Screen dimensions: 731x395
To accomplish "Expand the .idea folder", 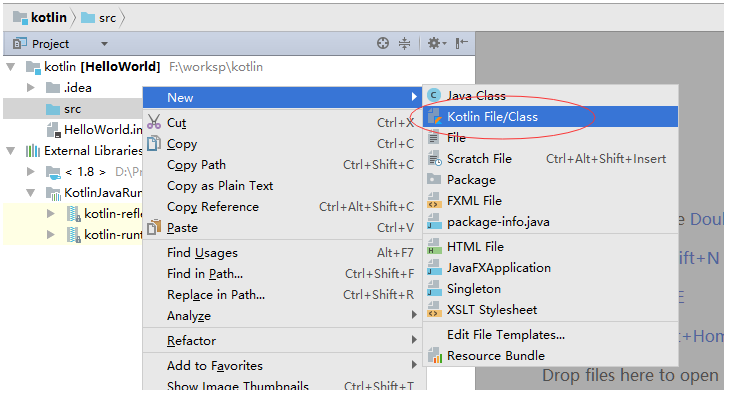I will (x=31, y=88).
